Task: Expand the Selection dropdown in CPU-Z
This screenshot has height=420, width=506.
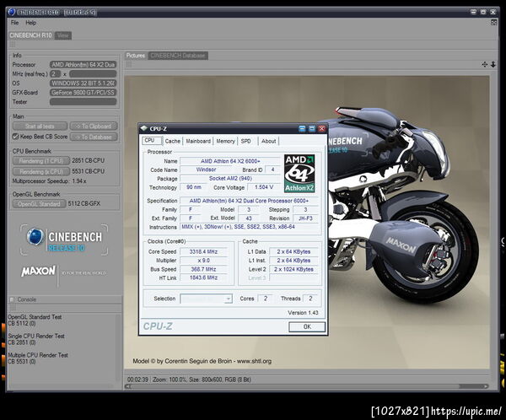Action: click(x=229, y=299)
